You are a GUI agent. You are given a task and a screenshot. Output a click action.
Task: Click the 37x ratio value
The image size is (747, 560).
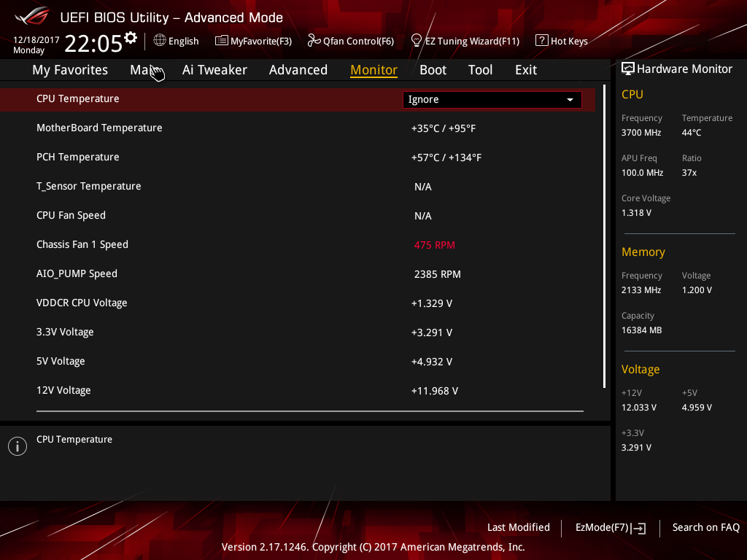(689, 173)
